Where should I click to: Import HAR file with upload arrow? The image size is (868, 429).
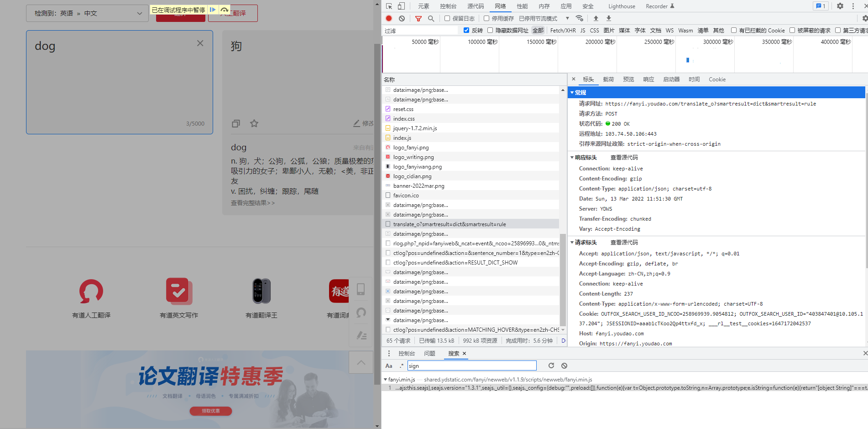point(596,18)
